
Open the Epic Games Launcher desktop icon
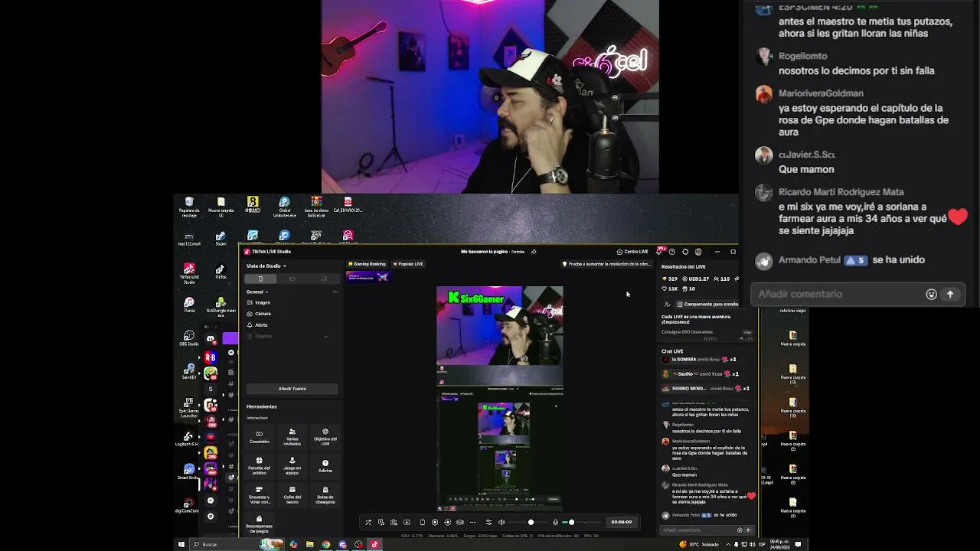pos(189,406)
